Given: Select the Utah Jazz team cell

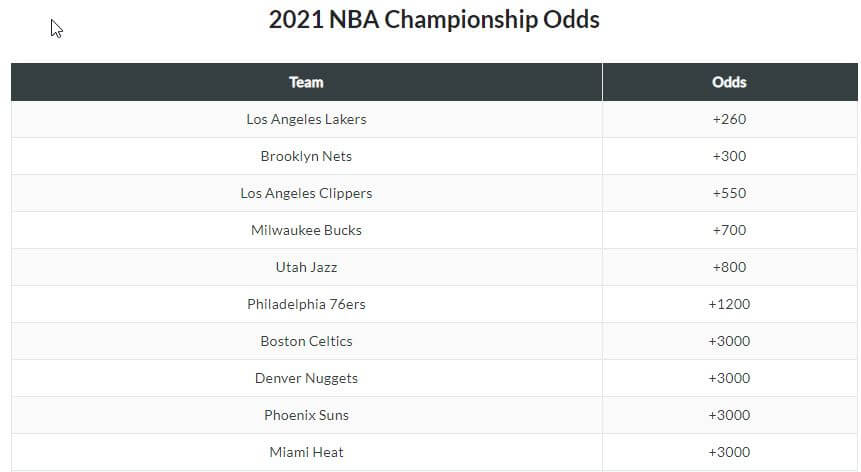Looking at the screenshot, I should pyautogui.click(x=306, y=267).
